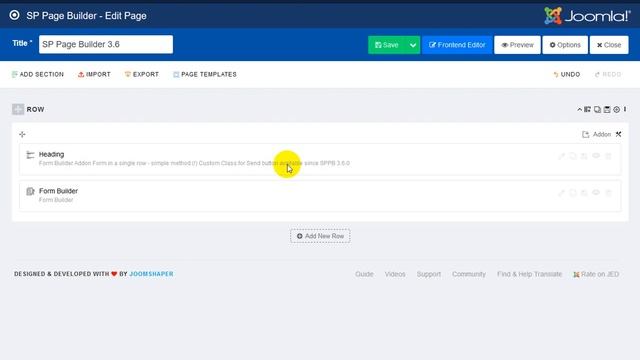Toggle visibility of the Form Builder addon
Viewport: 640px width, 360px height.
point(596,193)
